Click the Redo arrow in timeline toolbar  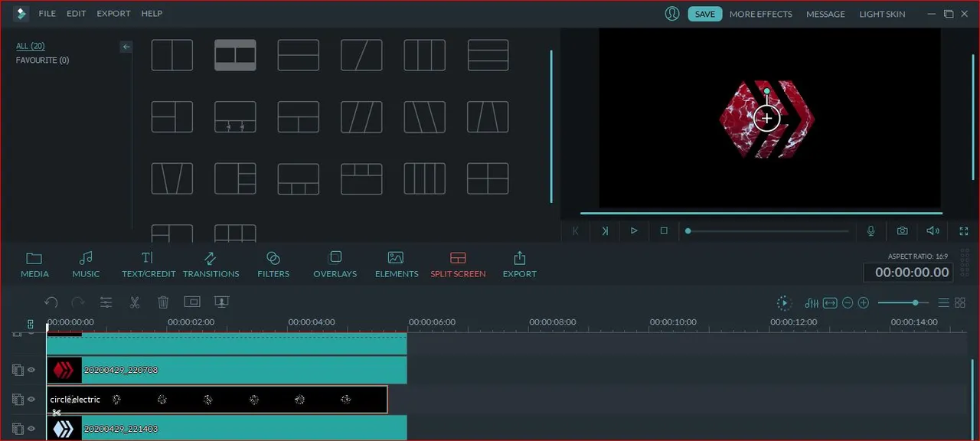(78, 302)
